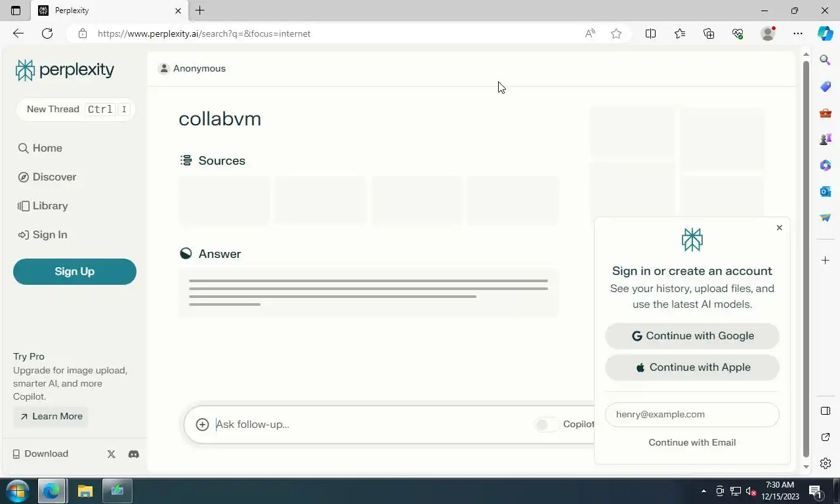The image size is (840, 504).
Task: Open split screen button
Action: click(x=650, y=33)
